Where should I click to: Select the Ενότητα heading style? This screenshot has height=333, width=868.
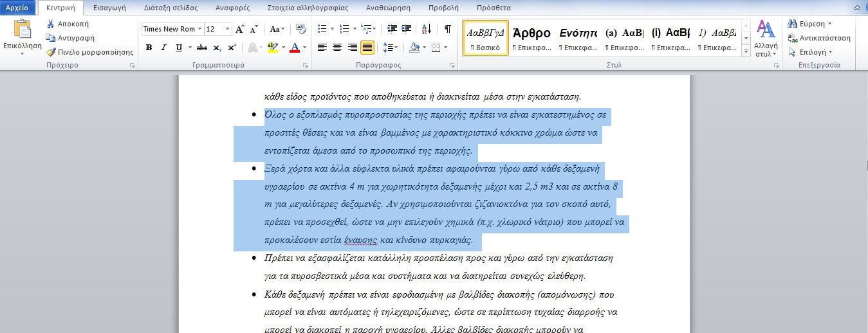pyautogui.click(x=578, y=38)
